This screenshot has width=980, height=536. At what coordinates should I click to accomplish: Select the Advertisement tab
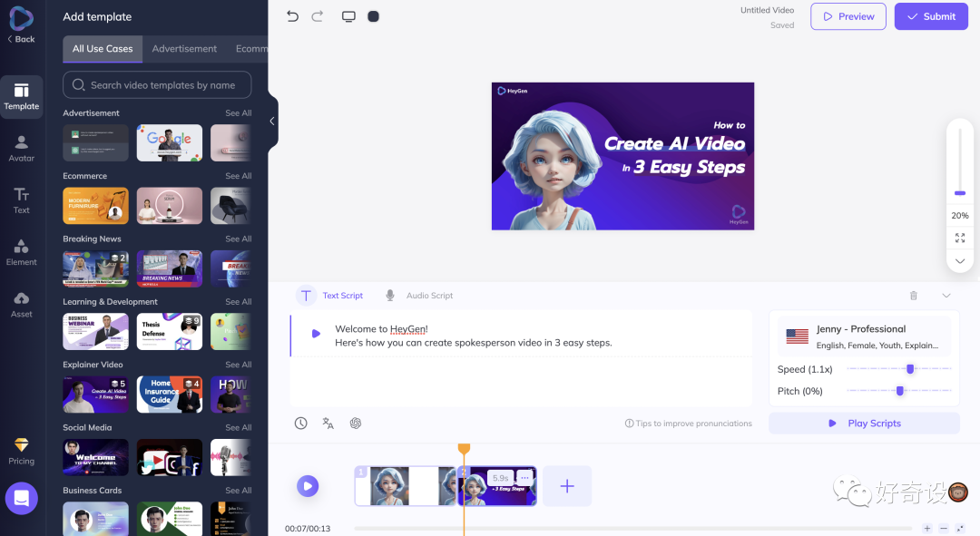pyautogui.click(x=184, y=49)
